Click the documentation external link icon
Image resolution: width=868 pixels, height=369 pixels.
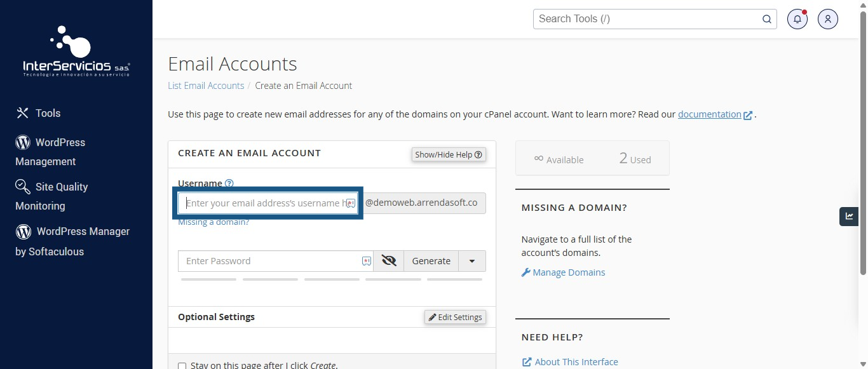748,115
